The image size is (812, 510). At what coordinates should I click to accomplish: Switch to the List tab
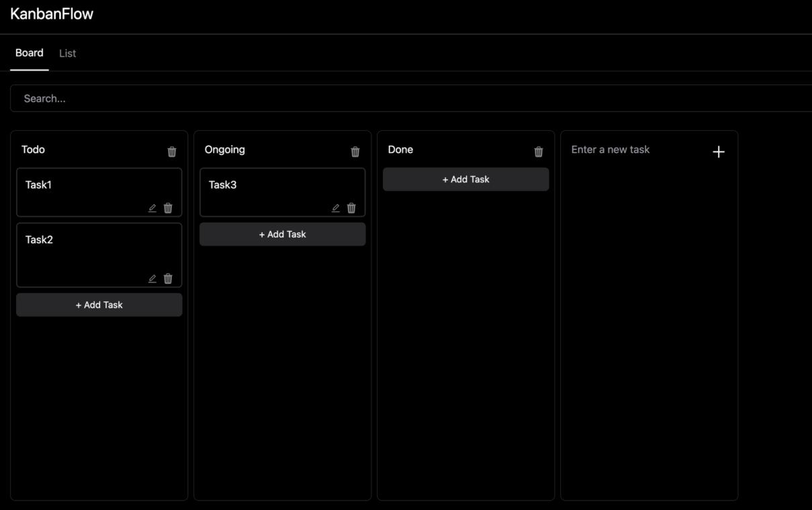click(x=67, y=54)
